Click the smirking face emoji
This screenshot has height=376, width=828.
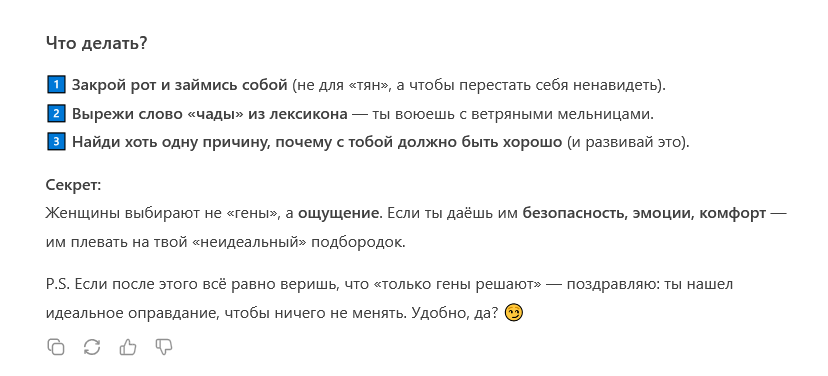pos(514,313)
